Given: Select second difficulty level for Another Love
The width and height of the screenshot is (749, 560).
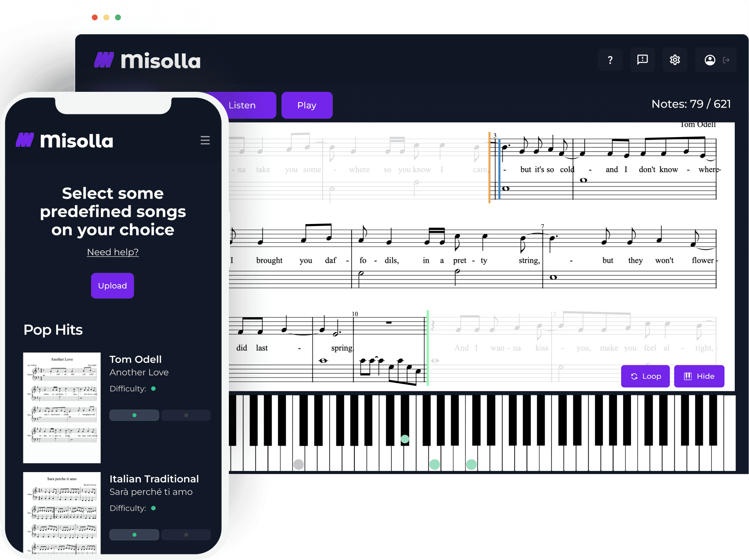Looking at the screenshot, I should coord(186,415).
